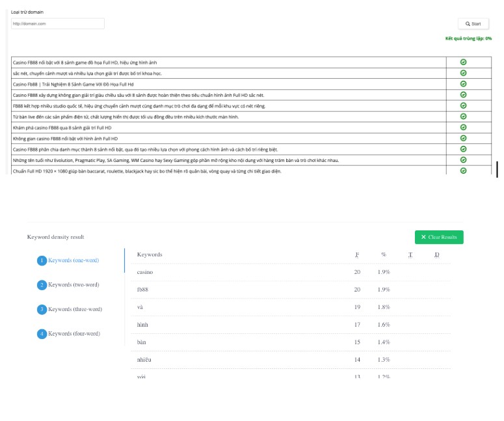Click check icon for 'Casino FB88 xây dựng' row
This screenshot has height=421, width=504.
[x=463, y=94]
